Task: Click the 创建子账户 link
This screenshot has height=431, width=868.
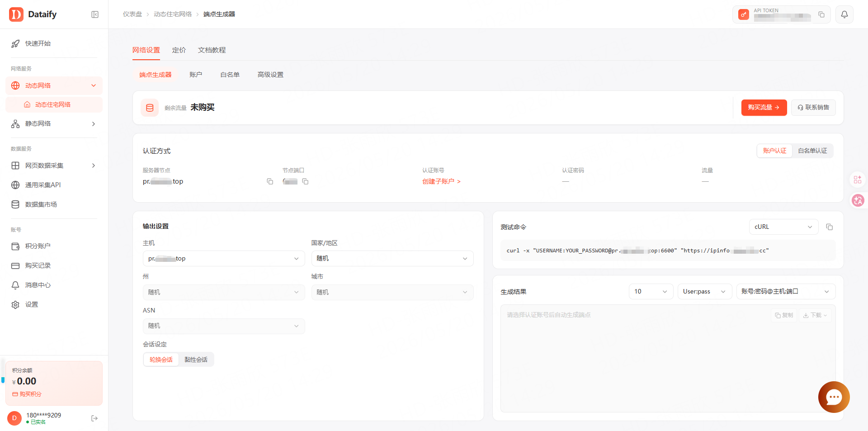Action: click(441, 181)
